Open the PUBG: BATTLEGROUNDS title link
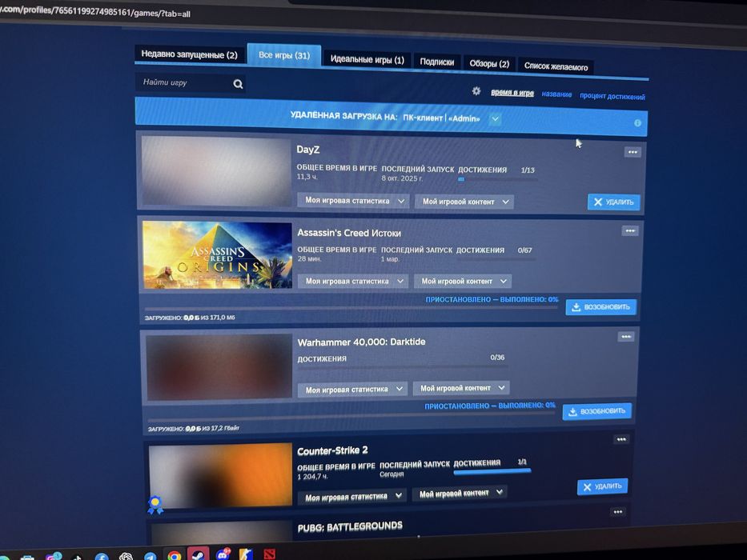This screenshot has height=560, width=747. [x=350, y=526]
